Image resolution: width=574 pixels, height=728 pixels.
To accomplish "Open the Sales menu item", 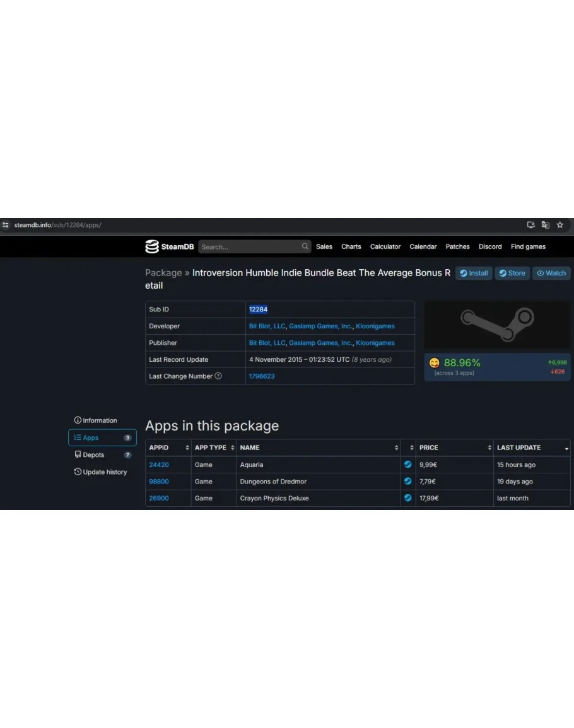I will 324,246.
